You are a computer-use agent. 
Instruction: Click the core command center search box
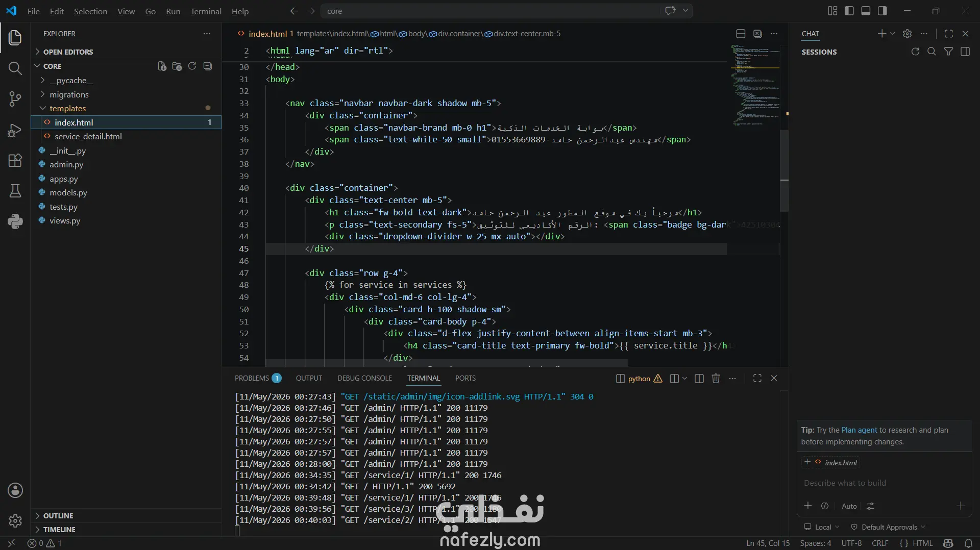490,11
